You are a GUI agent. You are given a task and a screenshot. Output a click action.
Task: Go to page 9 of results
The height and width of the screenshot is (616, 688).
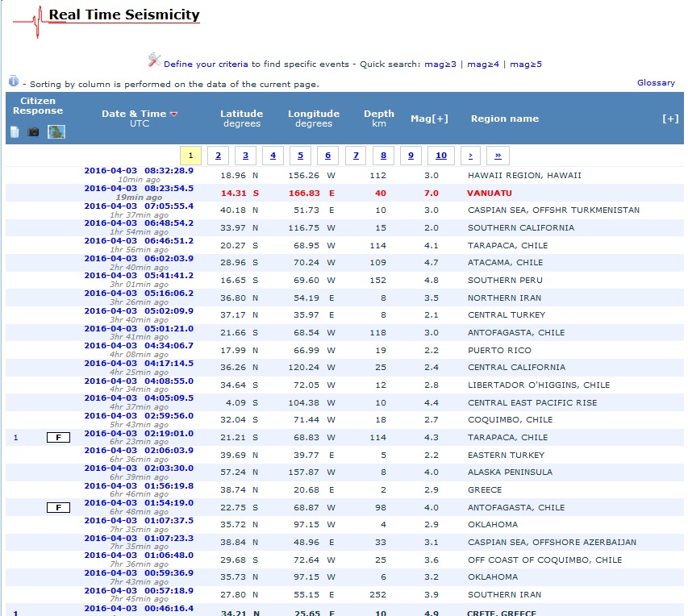(411, 156)
